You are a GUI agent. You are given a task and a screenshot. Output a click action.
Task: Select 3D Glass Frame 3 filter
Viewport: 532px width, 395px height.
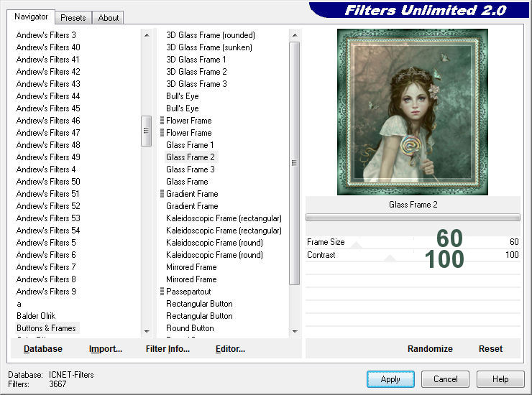(x=196, y=84)
